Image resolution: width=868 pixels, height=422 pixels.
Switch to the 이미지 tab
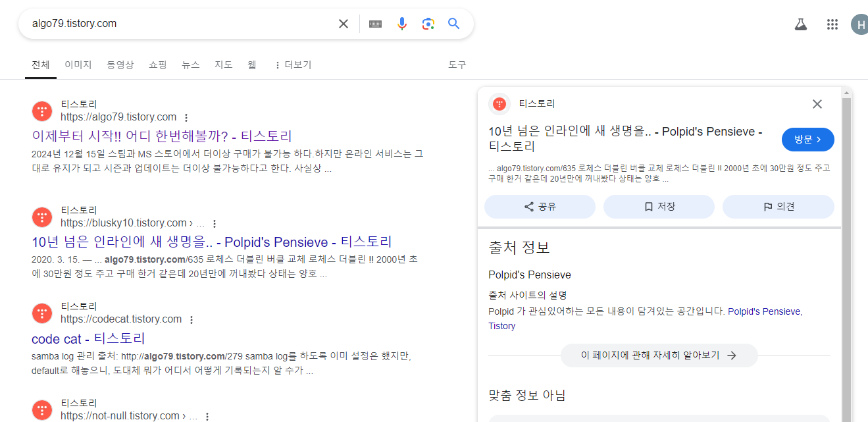click(x=78, y=65)
